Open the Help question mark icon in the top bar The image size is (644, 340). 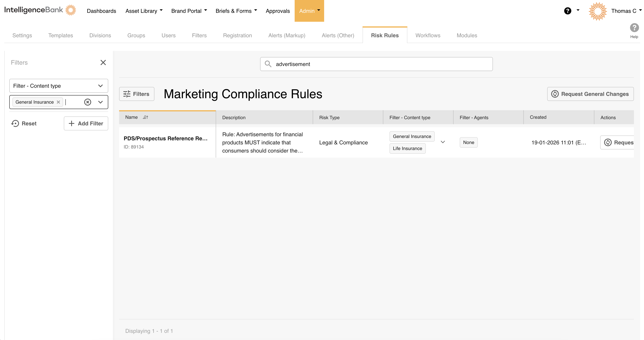pyautogui.click(x=568, y=11)
